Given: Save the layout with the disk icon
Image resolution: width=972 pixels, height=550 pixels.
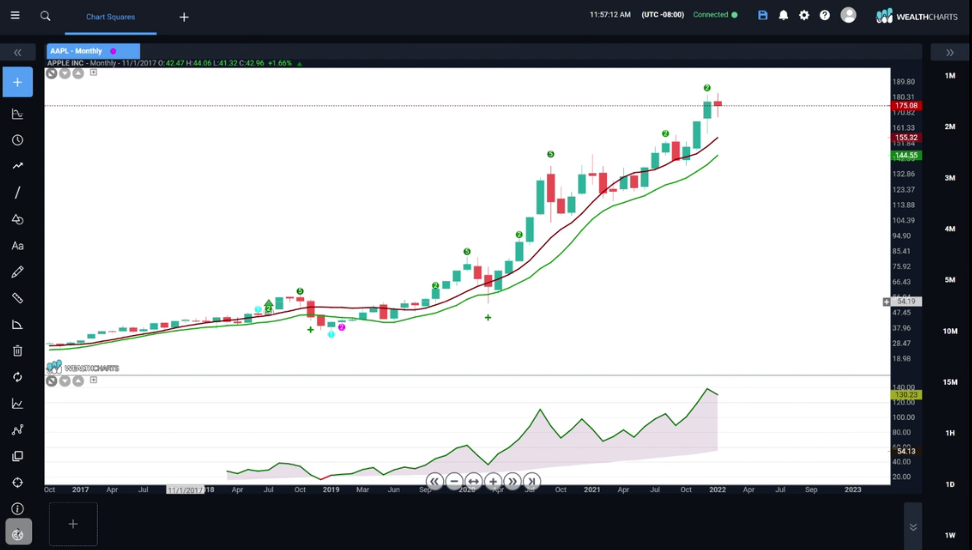Looking at the screenshot, I should (x=762, y=16).
